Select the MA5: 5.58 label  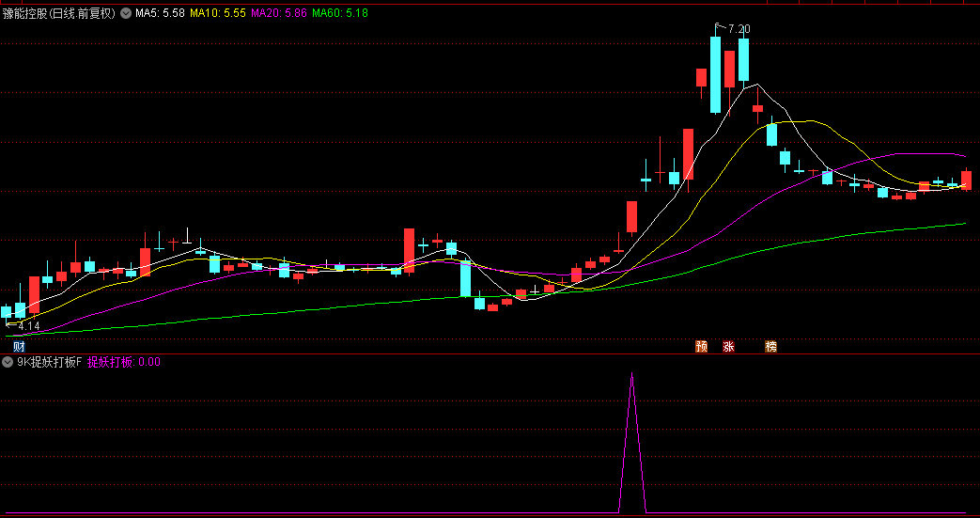click(x=160, y=13)
